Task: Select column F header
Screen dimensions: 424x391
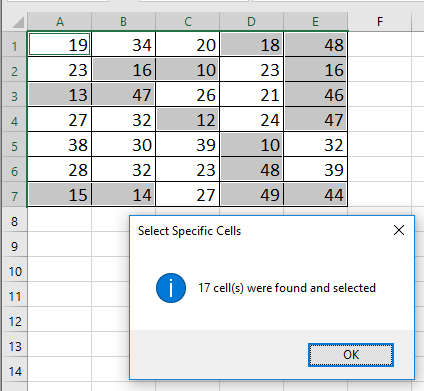Action: [380, 22]
